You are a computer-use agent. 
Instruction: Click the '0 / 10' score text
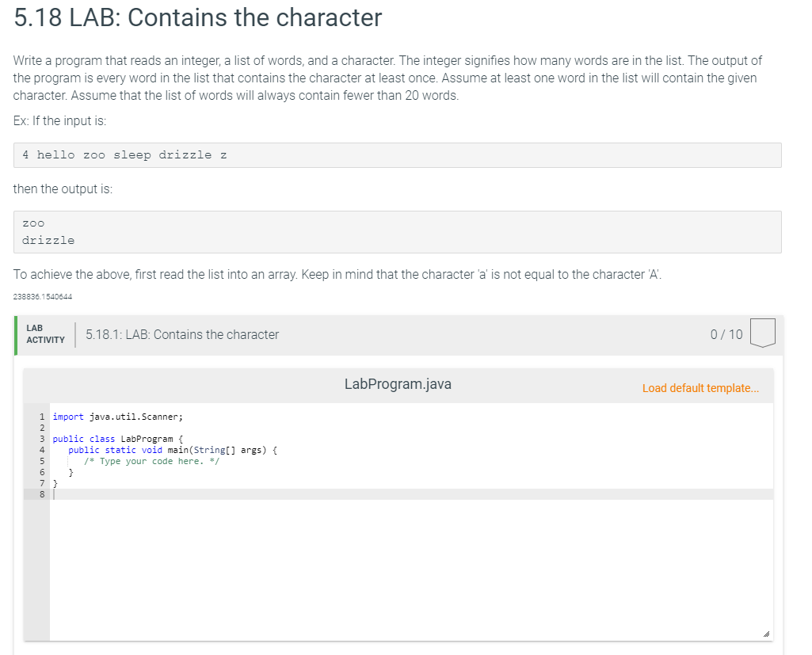pos(726,334)
